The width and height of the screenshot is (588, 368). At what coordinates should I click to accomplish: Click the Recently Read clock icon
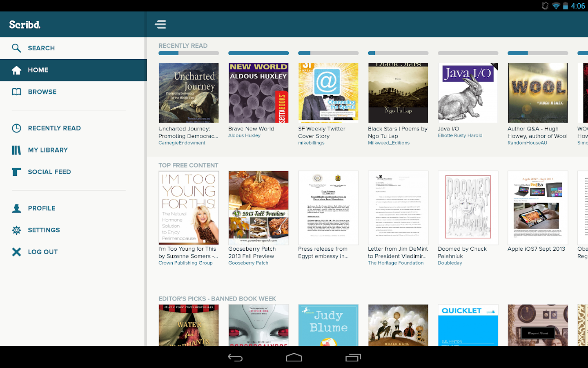coord(16,128)
